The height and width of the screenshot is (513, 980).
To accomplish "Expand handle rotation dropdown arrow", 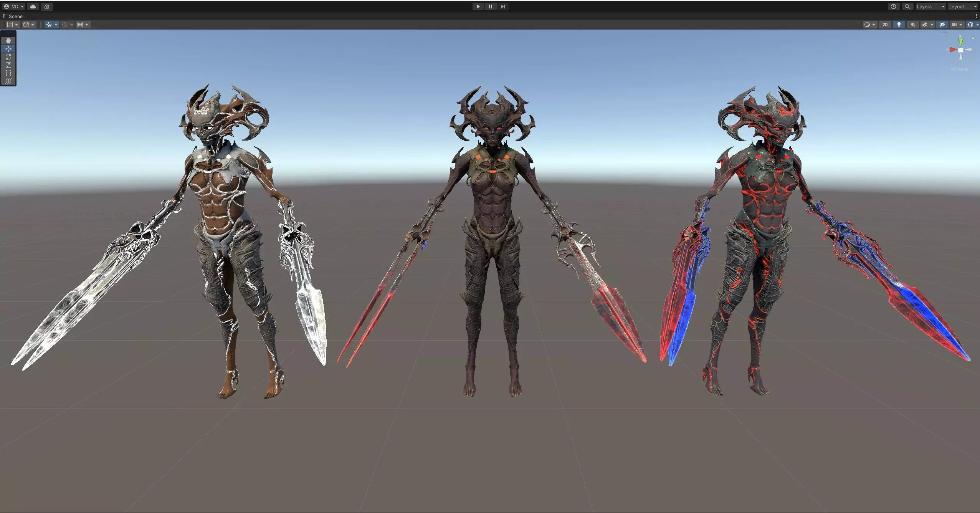I will tap(33, 25).
